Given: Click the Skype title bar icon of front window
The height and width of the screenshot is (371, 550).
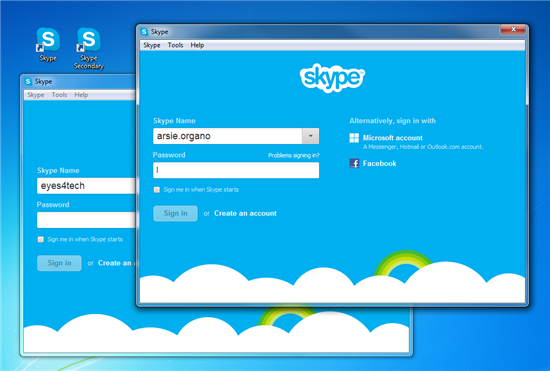Looking at the screenshot, I should pos(144,32).
